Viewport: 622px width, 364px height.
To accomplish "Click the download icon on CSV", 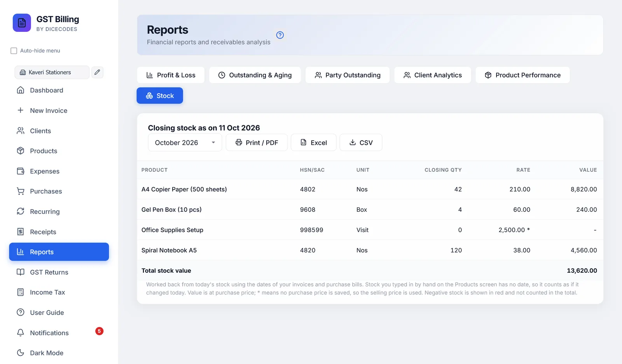I will tap(353, 143).
